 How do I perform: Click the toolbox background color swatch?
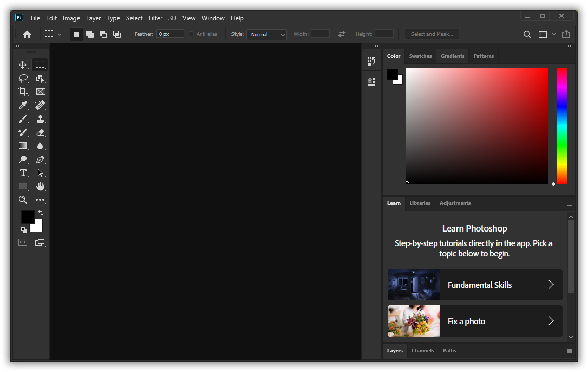coord(38,227)
